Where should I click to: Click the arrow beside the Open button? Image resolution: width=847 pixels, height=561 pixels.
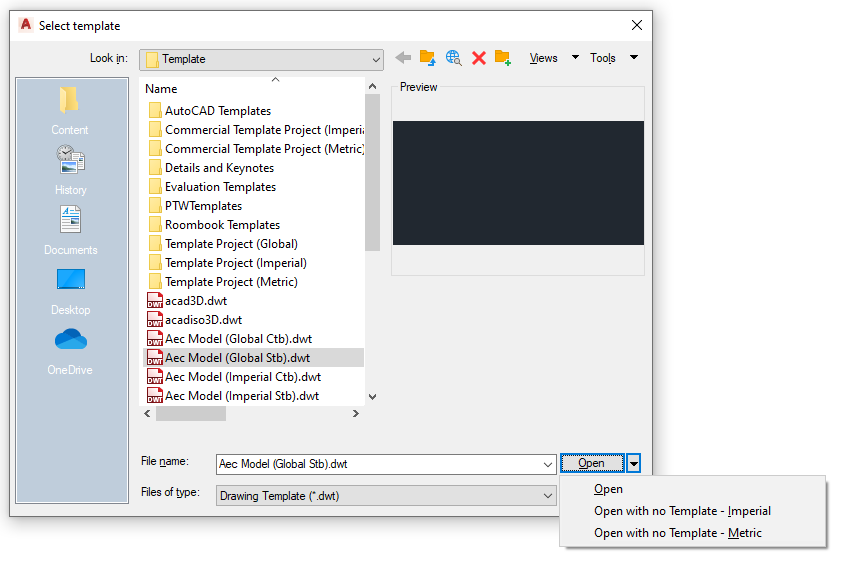[634, 463]
